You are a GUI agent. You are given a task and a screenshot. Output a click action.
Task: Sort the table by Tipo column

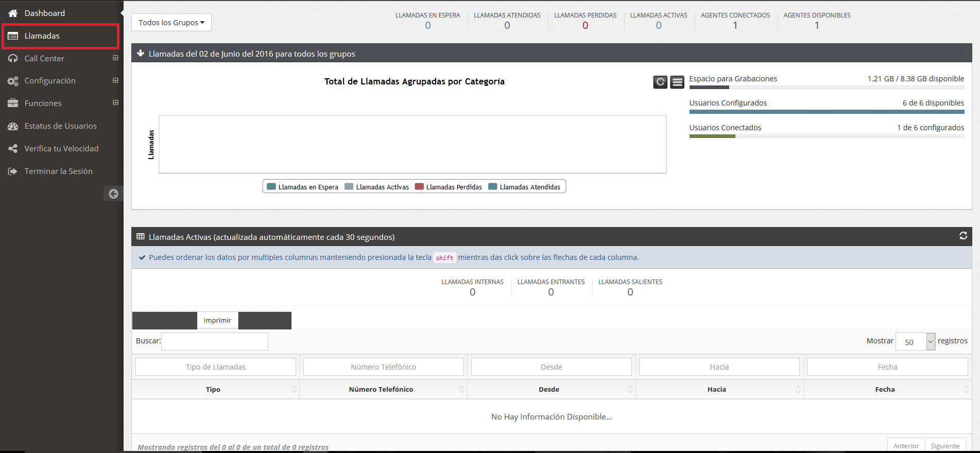pyautogui.click(x=215, y=390)
